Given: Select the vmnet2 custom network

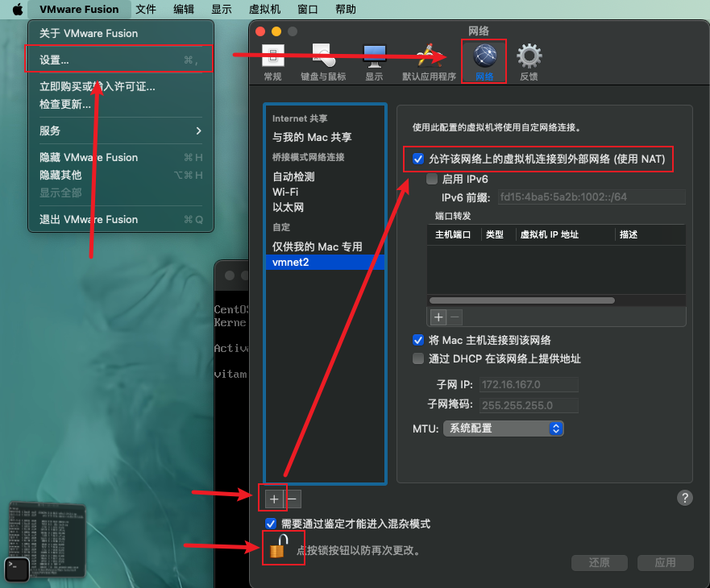Looking at the screenshot, I should pos(325,262).
